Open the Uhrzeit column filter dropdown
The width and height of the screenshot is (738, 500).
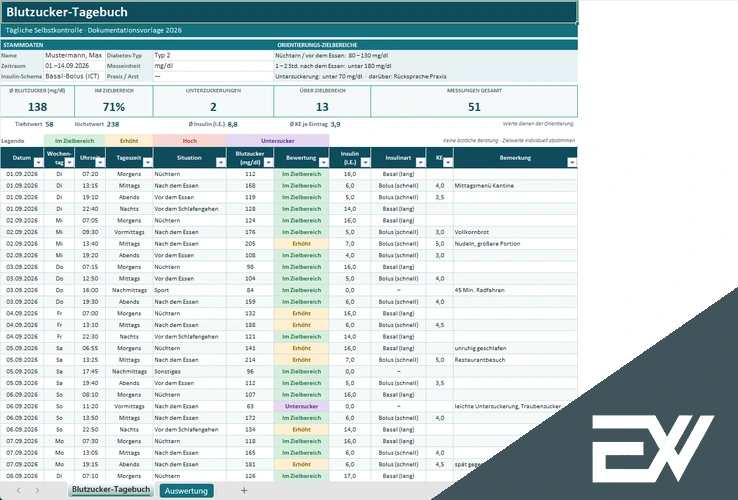[x=100, y=162]
